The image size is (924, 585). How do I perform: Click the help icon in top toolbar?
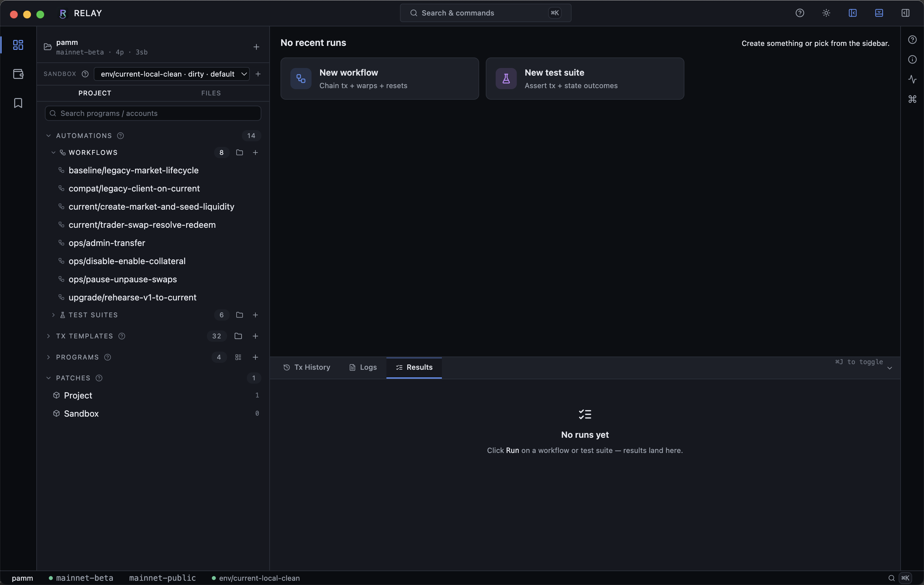pos(800,13)
